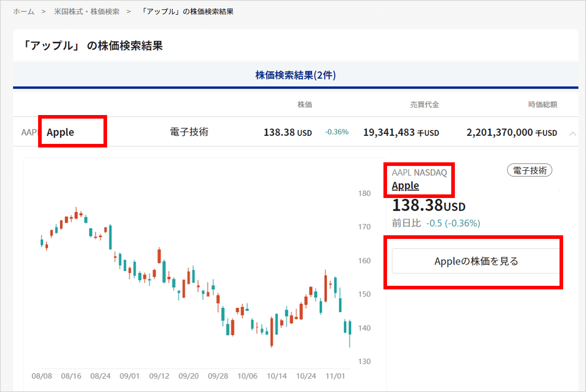Click the 「アップル」の株価検索結果 page heading

click(x=92, y=46)
